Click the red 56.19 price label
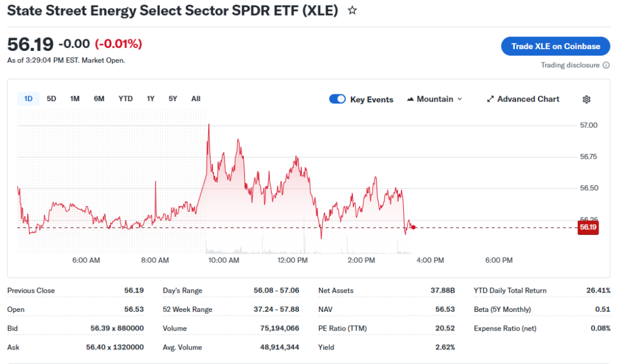The image size is (621, 364). click(x=588, y=228)
